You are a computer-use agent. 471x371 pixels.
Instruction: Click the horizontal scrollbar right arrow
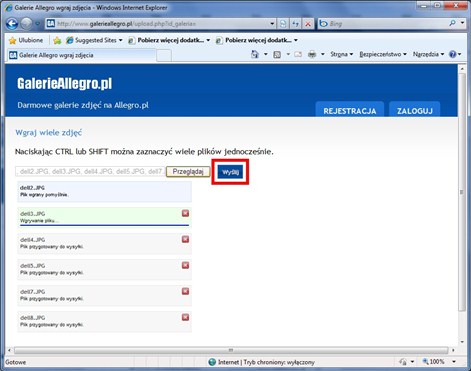pyautogui.click(x=453, y=350)
